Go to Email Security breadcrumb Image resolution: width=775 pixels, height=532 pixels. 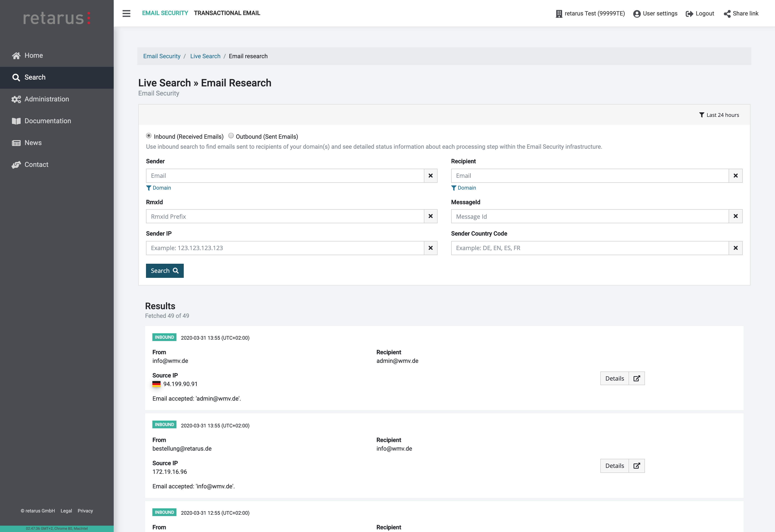[162, 56]
